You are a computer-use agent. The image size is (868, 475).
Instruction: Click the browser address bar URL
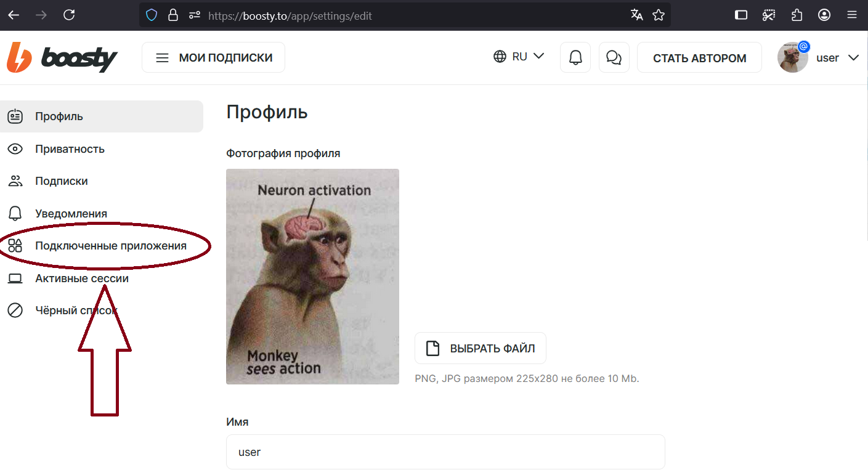coord(290,15)
